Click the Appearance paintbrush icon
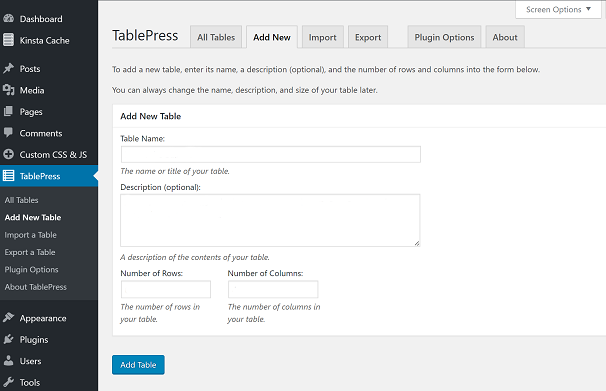Screen dimensions: 606x391 click(9, 318)
